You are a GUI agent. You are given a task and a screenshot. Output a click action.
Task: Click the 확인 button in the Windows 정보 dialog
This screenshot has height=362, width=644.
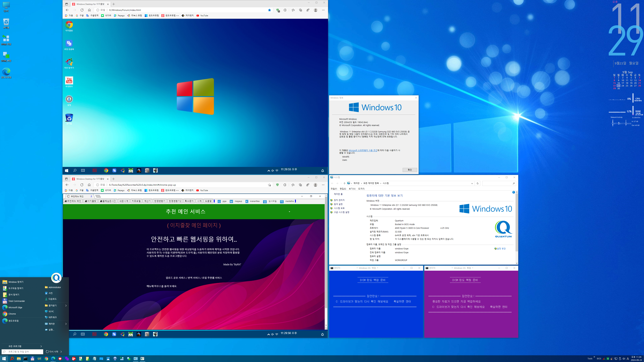click(x=410, y=170)
